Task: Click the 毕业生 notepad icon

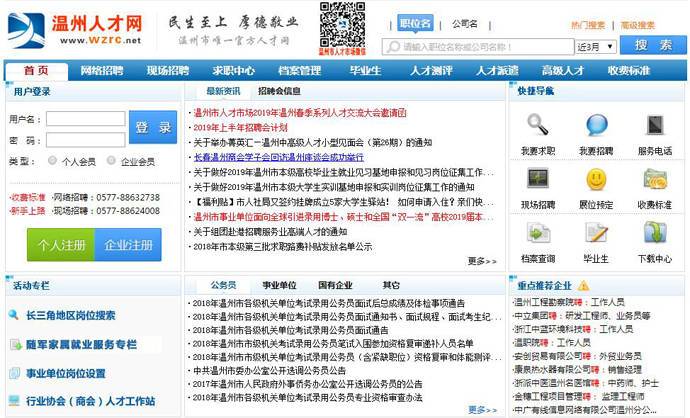Action: 596,233
